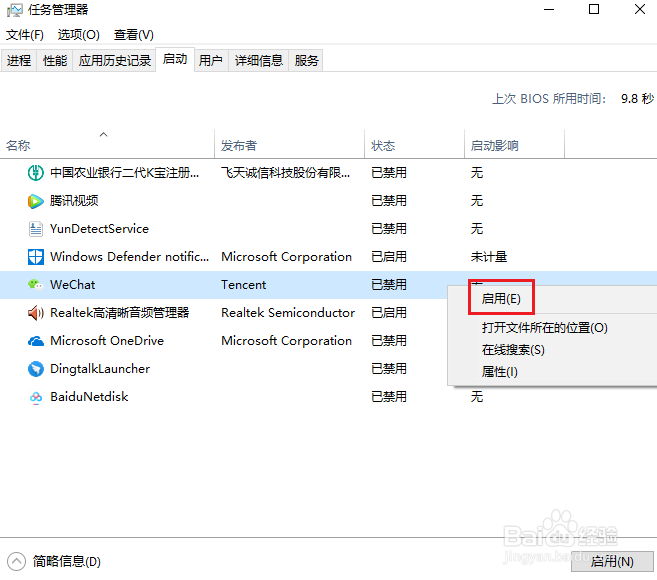Click the WeChat green bubble icon
This screenshot has height=580, width=657.
pos(36,285)
